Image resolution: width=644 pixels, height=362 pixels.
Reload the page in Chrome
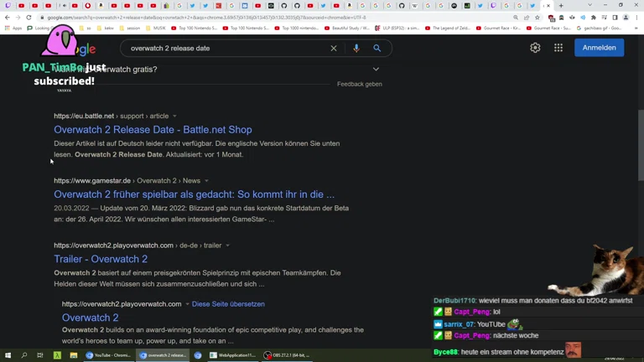click(29, 18)
